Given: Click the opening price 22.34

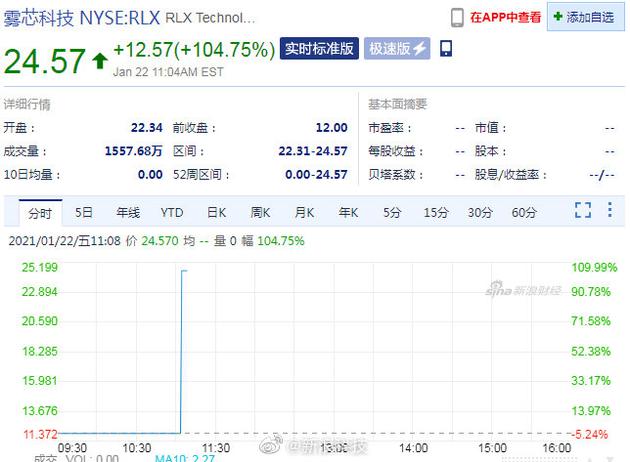Looking at the screenshot, I should [x=147, y=128].
